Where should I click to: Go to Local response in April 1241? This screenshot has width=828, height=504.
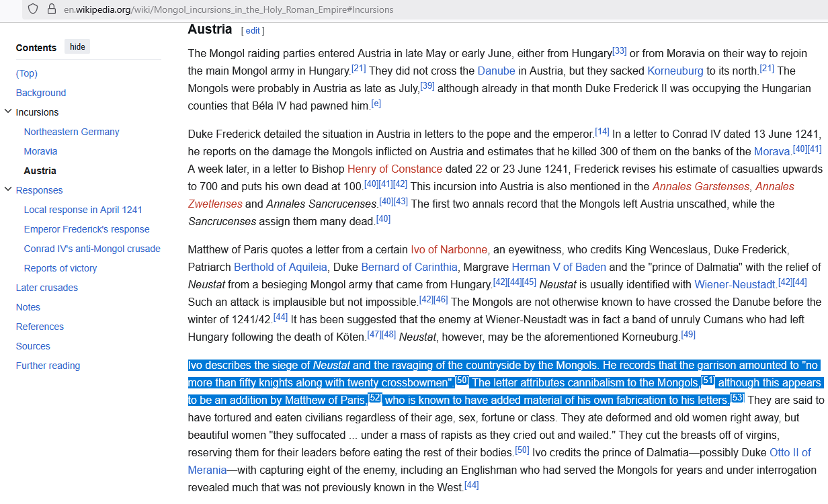click(83, 210)
